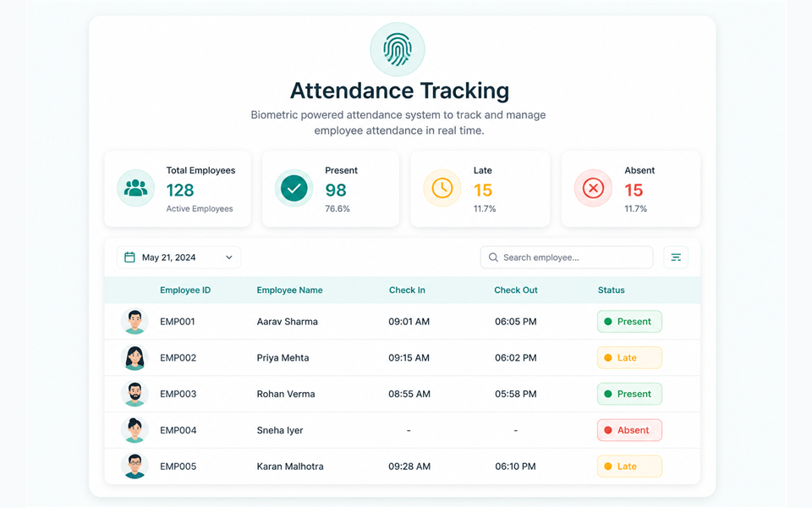The image size is (812, 508).
Task: Select the EMP001 employee ID
Action: [178, 322]
